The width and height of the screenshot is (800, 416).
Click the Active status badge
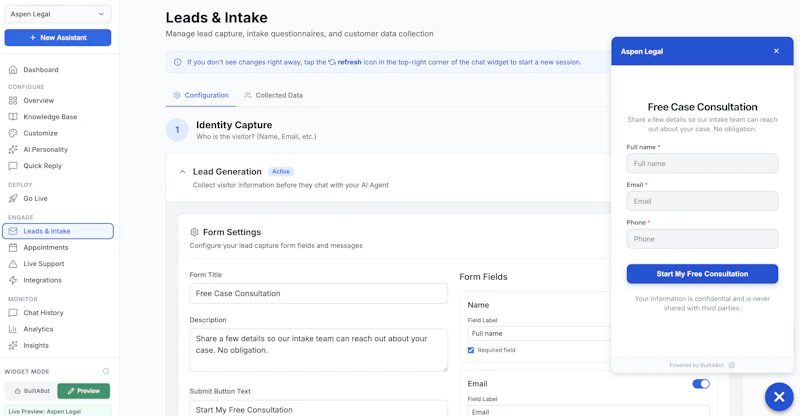[281, 172]
